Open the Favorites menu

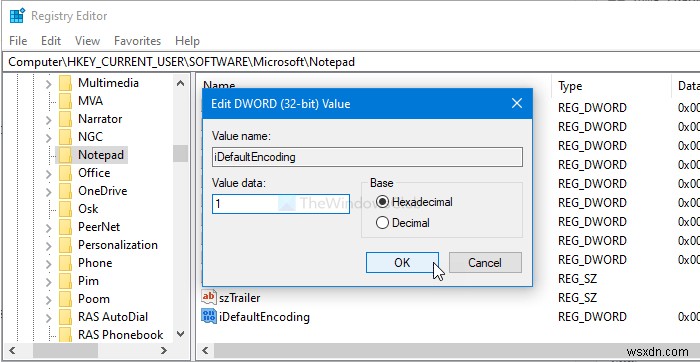pyautogui.click(x=137, y=41)
